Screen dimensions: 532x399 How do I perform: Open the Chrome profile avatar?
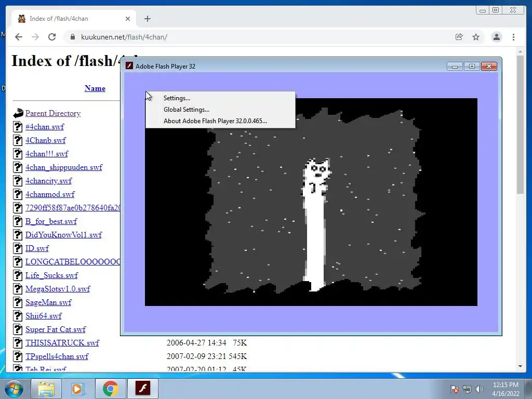tap(496, 37)
